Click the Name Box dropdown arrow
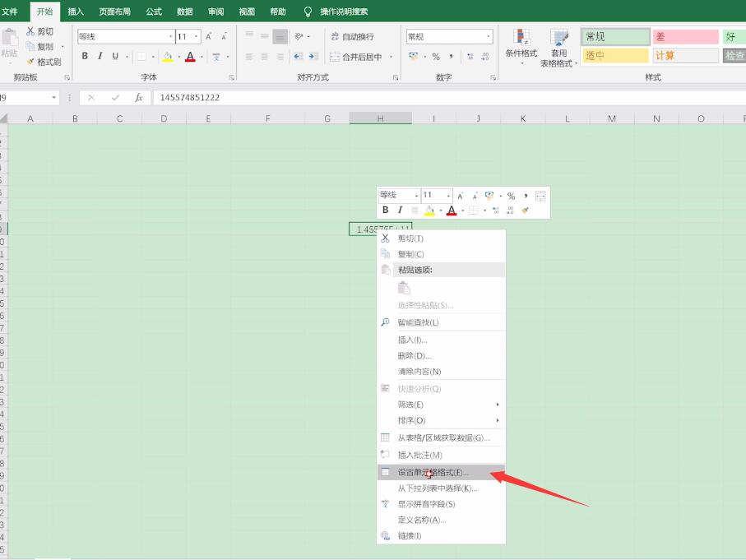 [53, 98]
